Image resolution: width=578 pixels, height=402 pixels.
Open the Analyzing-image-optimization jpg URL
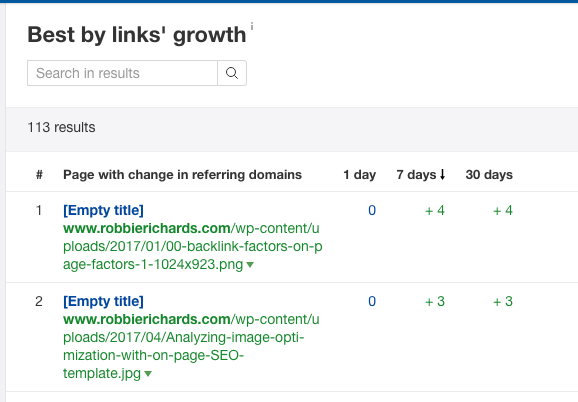point(191,346)
